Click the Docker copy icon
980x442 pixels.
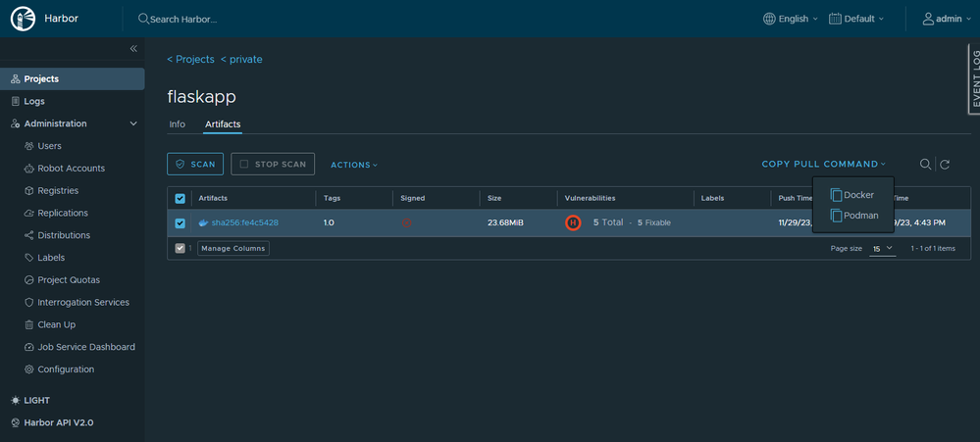[x=836, y=195]
